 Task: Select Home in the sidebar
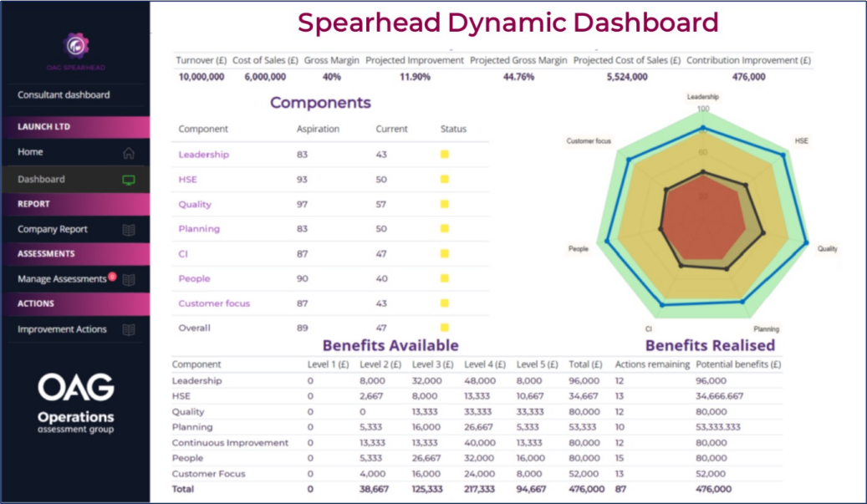[30, 152]
